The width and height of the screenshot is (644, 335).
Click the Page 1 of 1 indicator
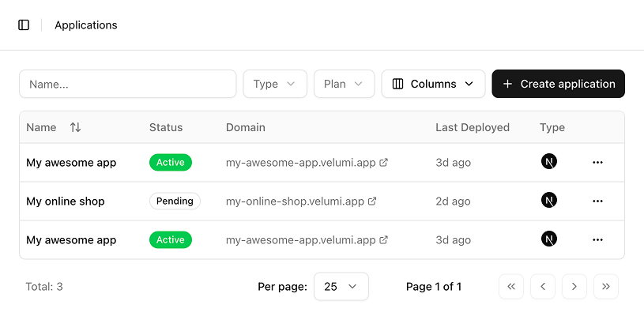(434, 287)
